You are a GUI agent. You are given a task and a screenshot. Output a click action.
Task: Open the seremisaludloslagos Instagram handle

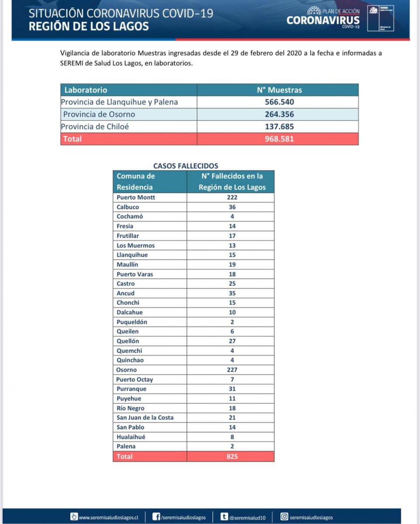click(311, 517)
